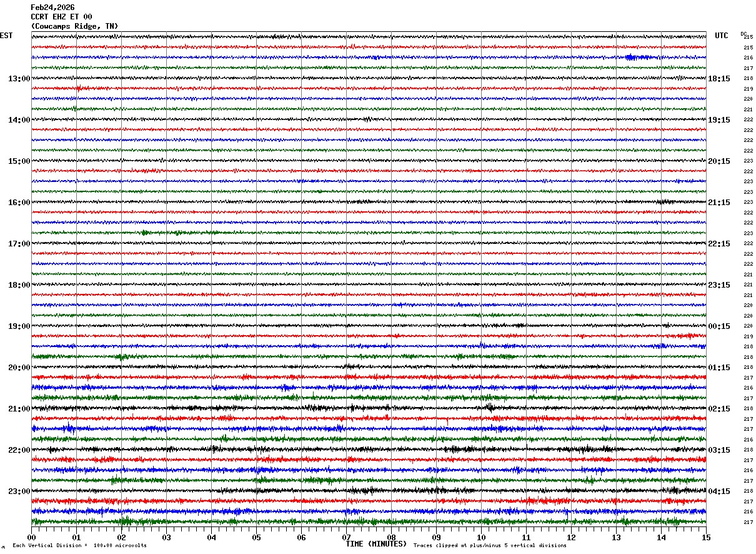Viewport: 756px width, 554px height.
Task: Click the UTC timezone header label
Action: pyautogui.click(x=722, y=36)
